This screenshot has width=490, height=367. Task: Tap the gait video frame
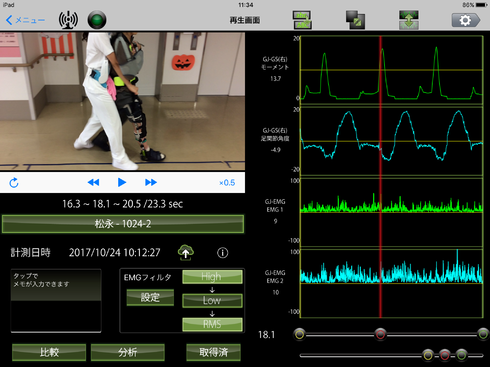coord(122,101)
